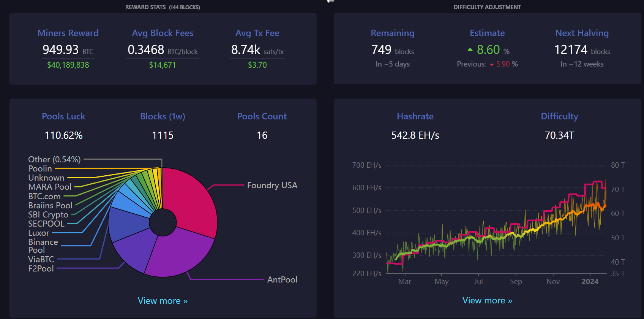
Task: Click the 8.60 % estimate value
Action: pos(493,50)
